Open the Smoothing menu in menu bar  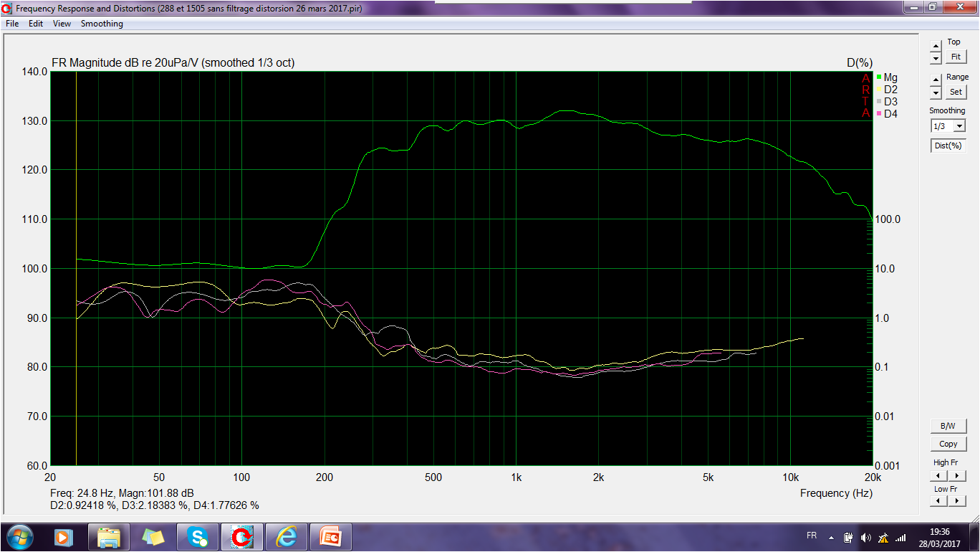click(102, 24)
